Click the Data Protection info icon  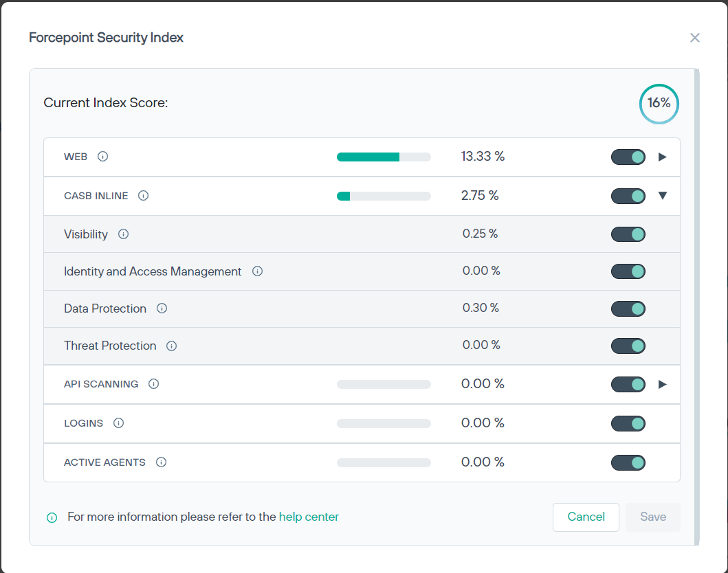[x=162, y=308]
